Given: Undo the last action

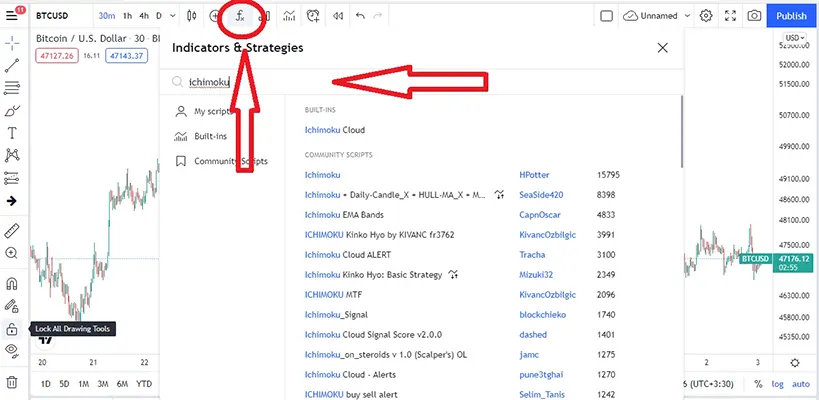Looking at the screenshot, I should 360,16.
